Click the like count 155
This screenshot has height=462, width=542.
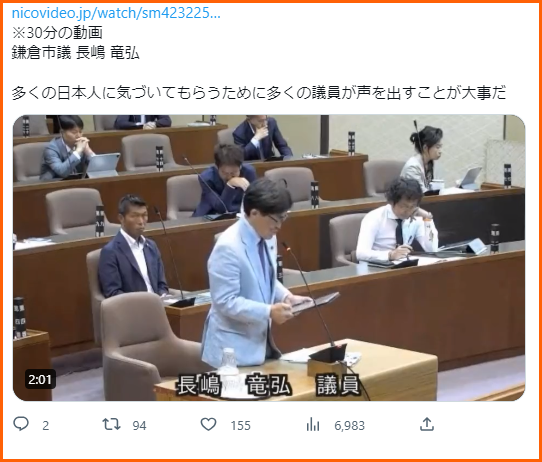click(x=241, y=425)
